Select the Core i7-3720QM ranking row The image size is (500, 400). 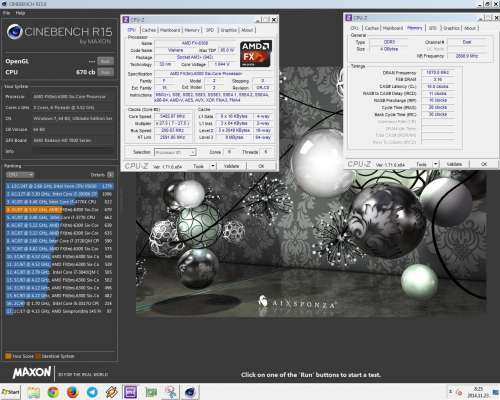[59, 241]
